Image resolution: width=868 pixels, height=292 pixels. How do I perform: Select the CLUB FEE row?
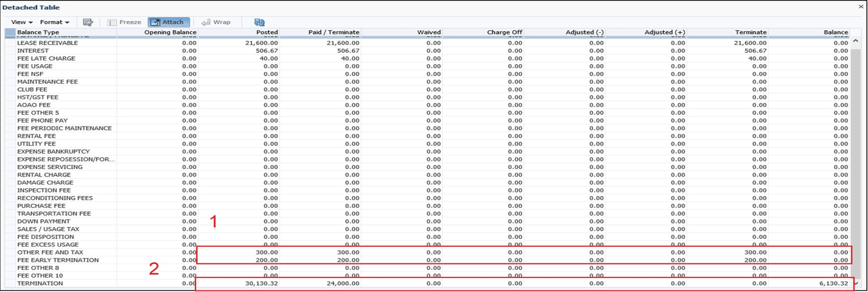point(427,90)
